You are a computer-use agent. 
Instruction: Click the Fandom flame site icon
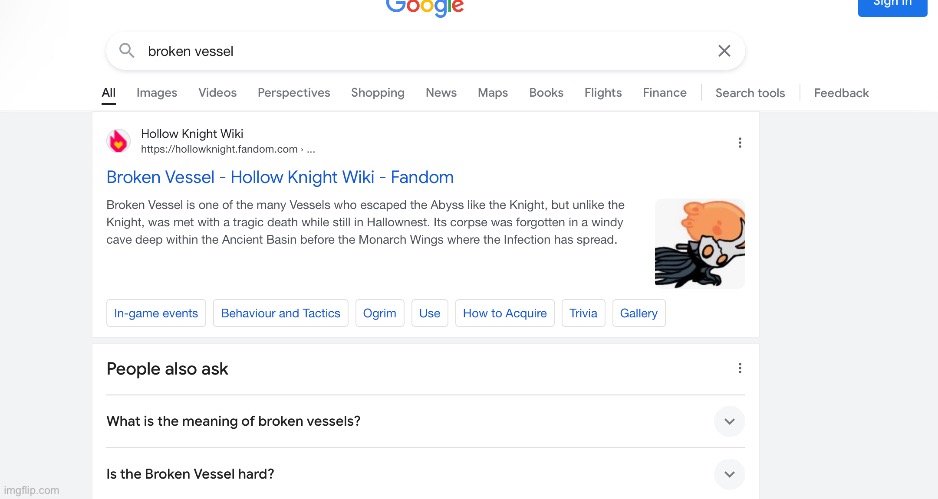(x=119, y=142)
